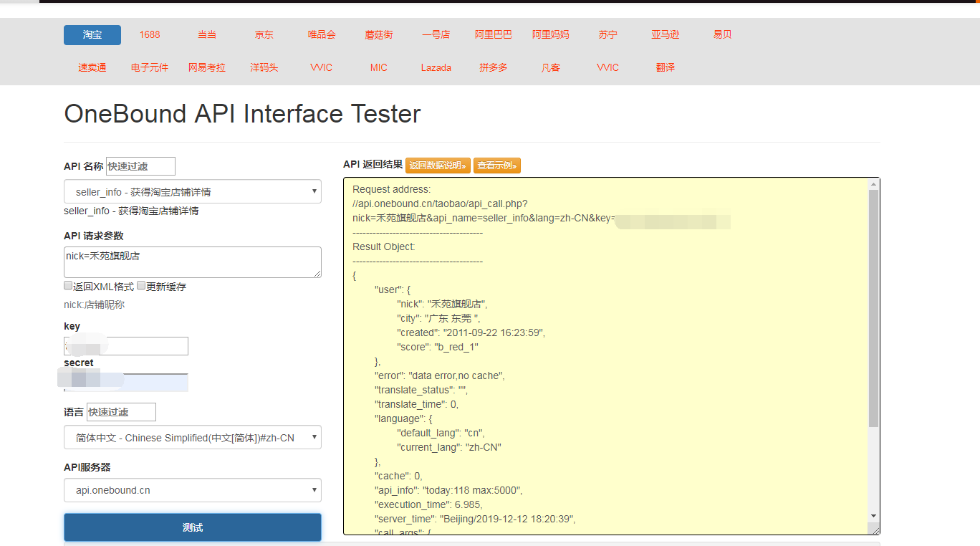This screenshot has height=546, width=980.
Task: Click the Lazada platform link
Action: pyautogui.click(x=436, y=68)
